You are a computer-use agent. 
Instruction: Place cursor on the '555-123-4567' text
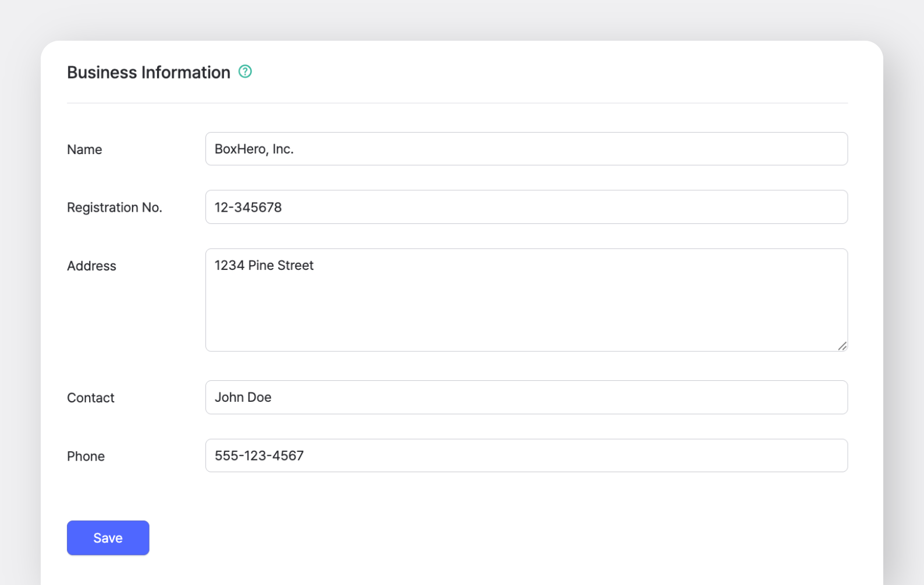pyautogui.click(x=259, y=456)
